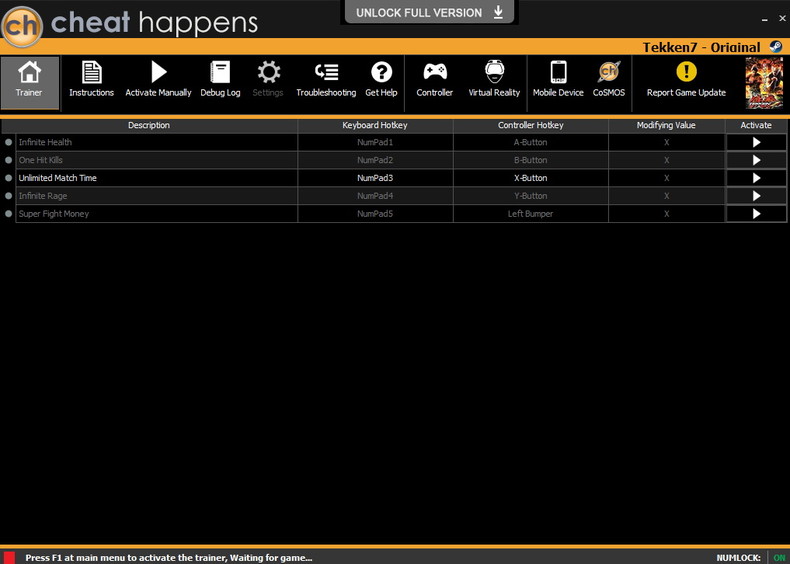Click the Steam logo icon
The height and width of the screenshot is (564, 790).
(x=776, y=47)
